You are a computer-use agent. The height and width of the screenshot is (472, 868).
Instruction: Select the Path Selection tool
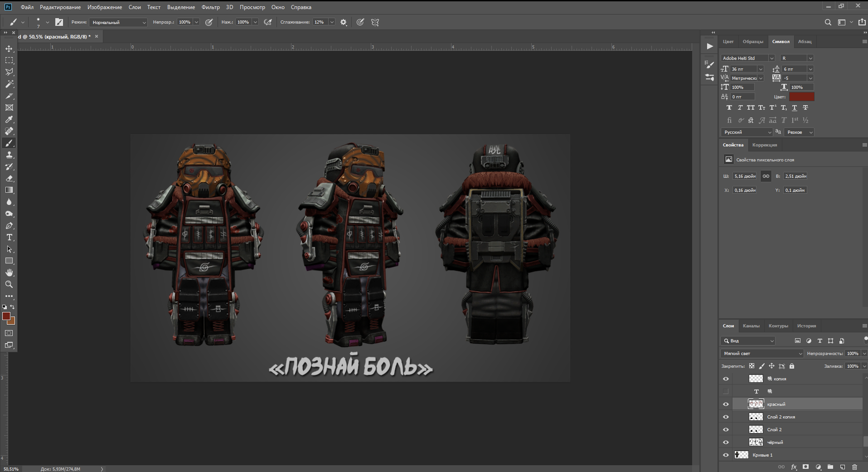[9, 249]
